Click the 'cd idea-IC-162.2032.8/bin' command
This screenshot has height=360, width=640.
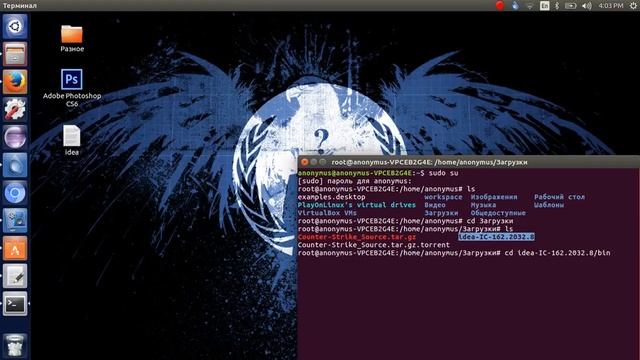[557, 253]
